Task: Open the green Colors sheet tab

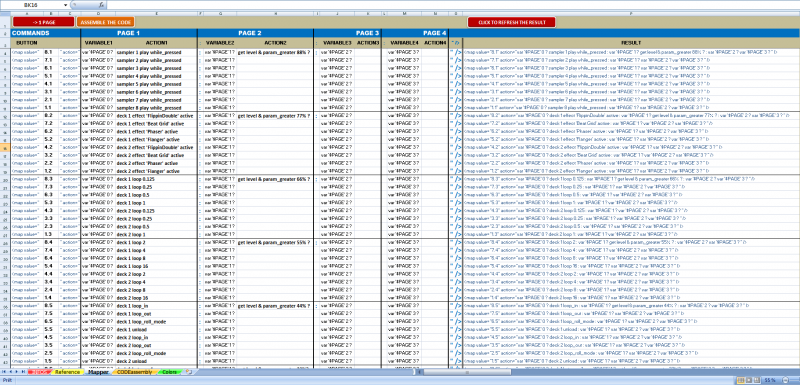Action: (x=169, y=372)
